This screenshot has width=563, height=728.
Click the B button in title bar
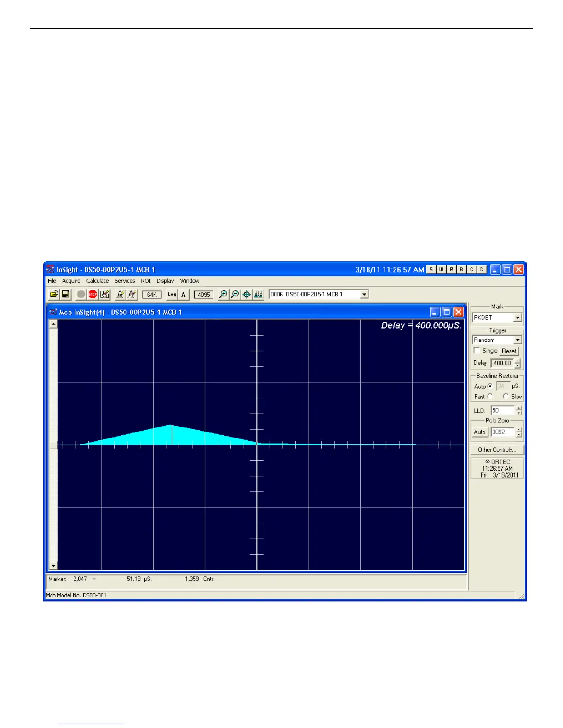(x=461, y=269)
